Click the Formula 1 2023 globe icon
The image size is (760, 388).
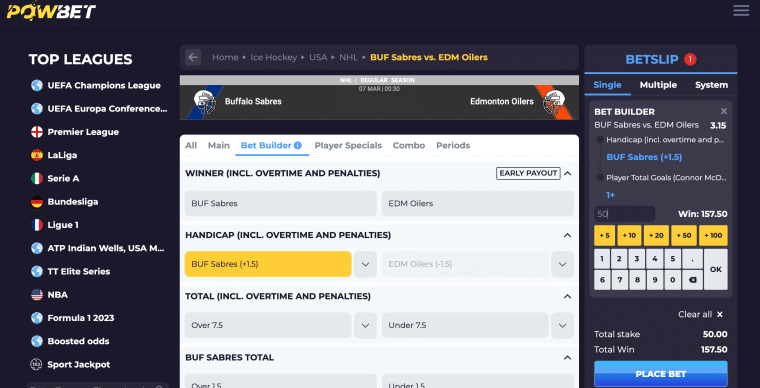(x=37, y=318)
